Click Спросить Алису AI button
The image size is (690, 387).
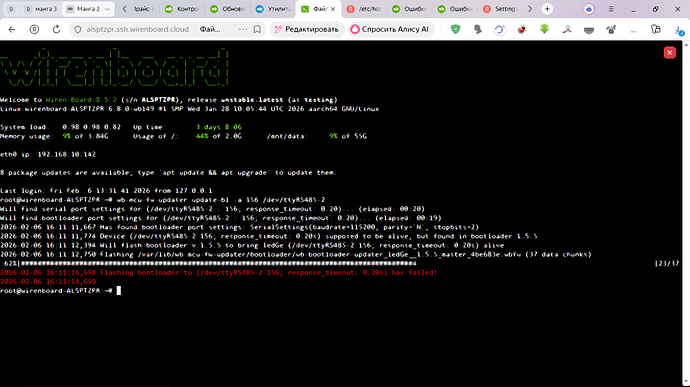click(x=390, y=29)
